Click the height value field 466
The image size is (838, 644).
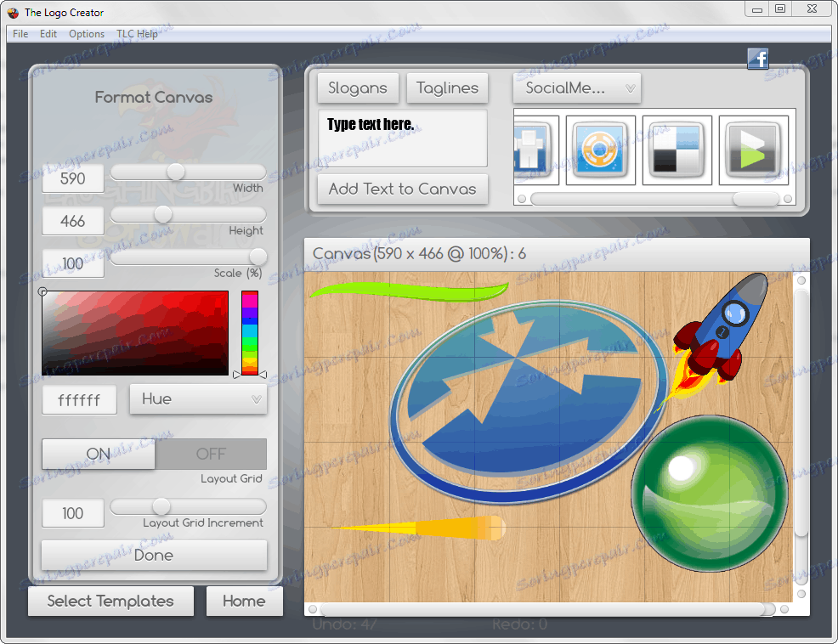point(73,221)
